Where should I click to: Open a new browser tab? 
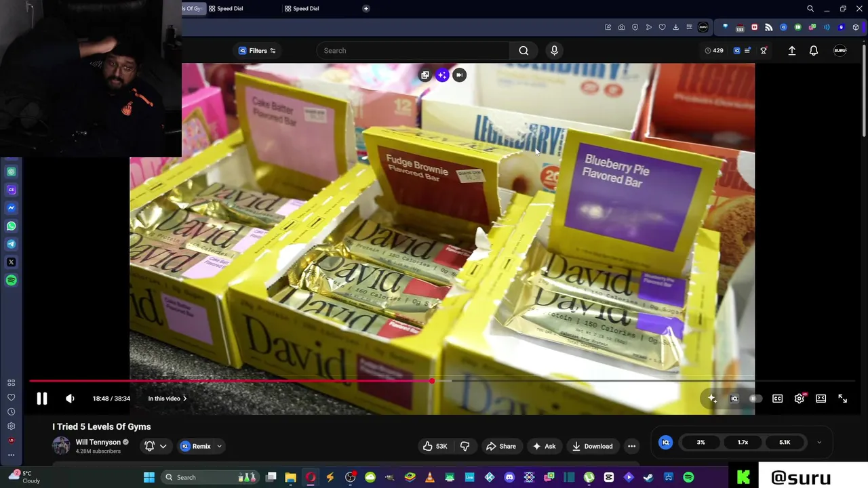(366, 9)
